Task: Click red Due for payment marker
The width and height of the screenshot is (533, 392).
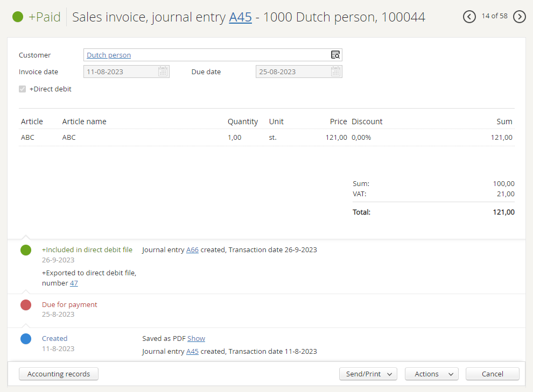Action: [26, 305]
